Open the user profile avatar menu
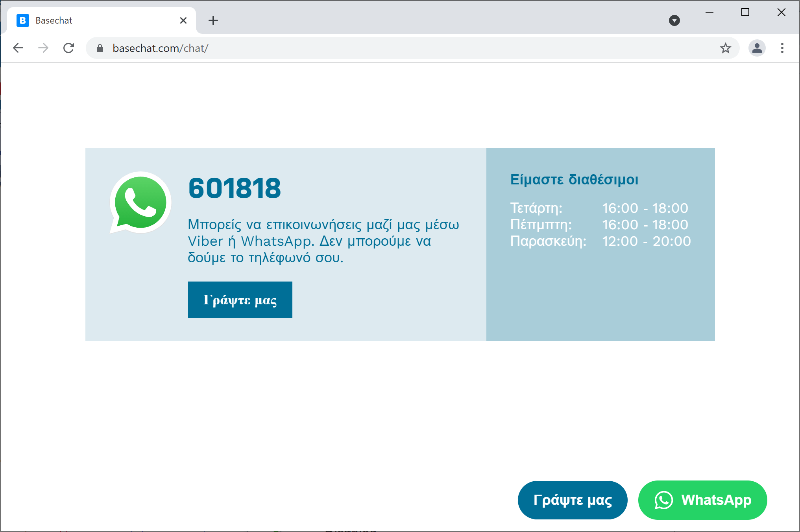Viewport: 800px width, 532px height. 757,48
